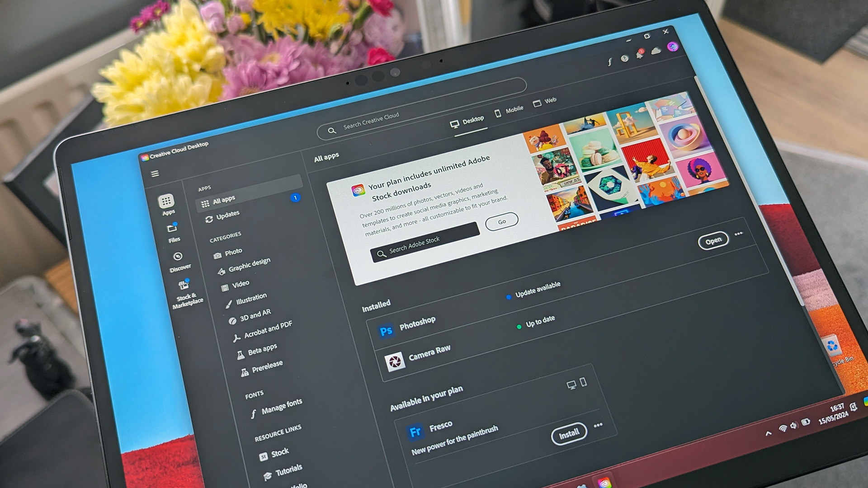Choose the 3D and AR category

coord(250,316)
